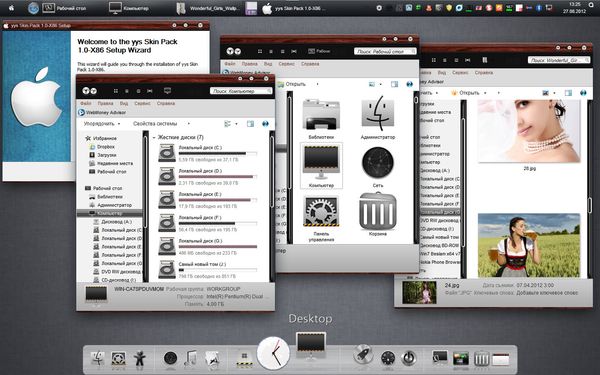Collapse the Жесткие диски (7) group
This screenshot has height=375, width=600.
[x=154, y=137]
